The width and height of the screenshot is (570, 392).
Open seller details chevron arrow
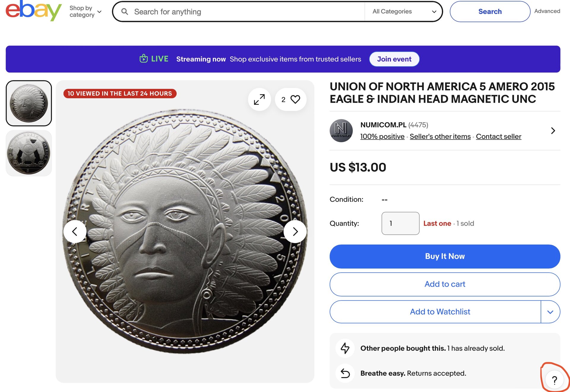[x=553, y=131]
